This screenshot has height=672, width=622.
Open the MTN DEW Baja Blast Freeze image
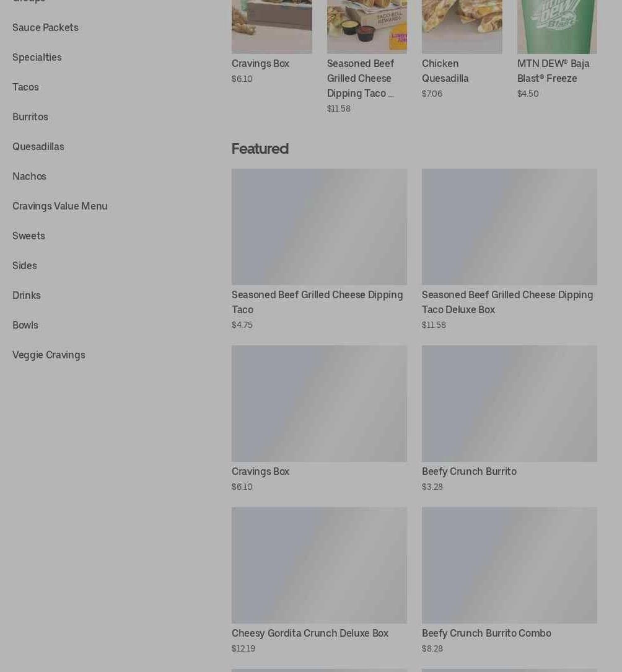coord(557,27)
